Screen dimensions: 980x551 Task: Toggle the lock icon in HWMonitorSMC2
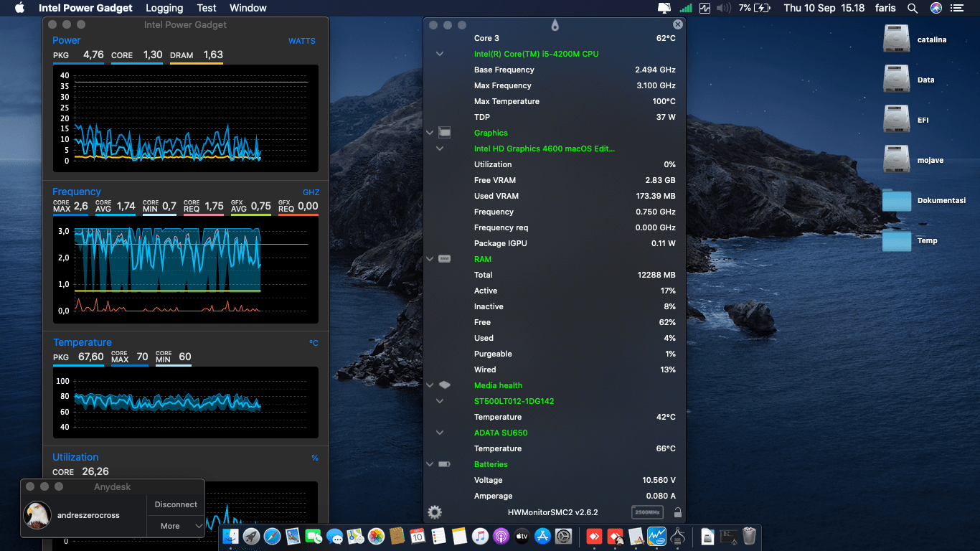tap(678, 512)
